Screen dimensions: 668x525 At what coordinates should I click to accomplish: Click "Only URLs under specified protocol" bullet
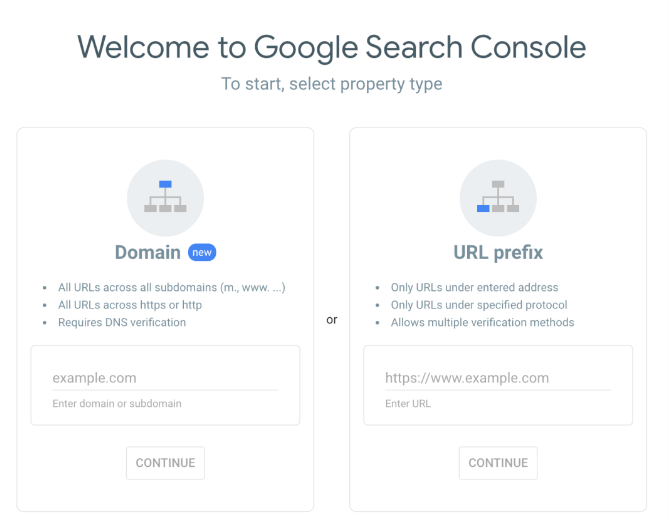(479, 305)
